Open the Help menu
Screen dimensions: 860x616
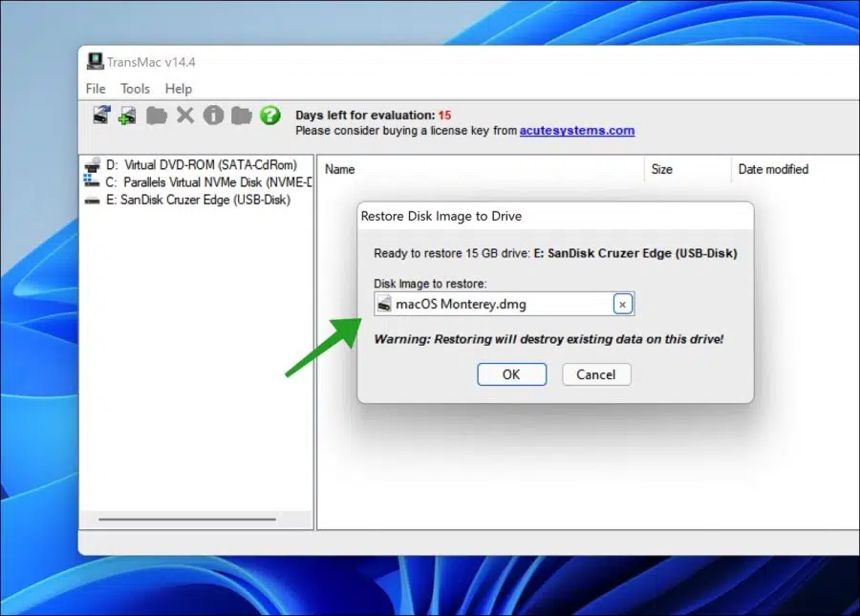pyautogui.click(x=179, y=89)
